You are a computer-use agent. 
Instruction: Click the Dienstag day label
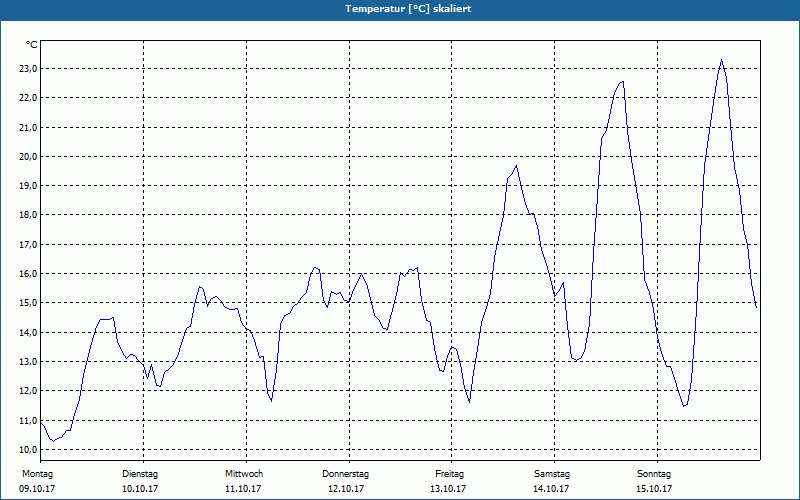(x=140, y=474)
